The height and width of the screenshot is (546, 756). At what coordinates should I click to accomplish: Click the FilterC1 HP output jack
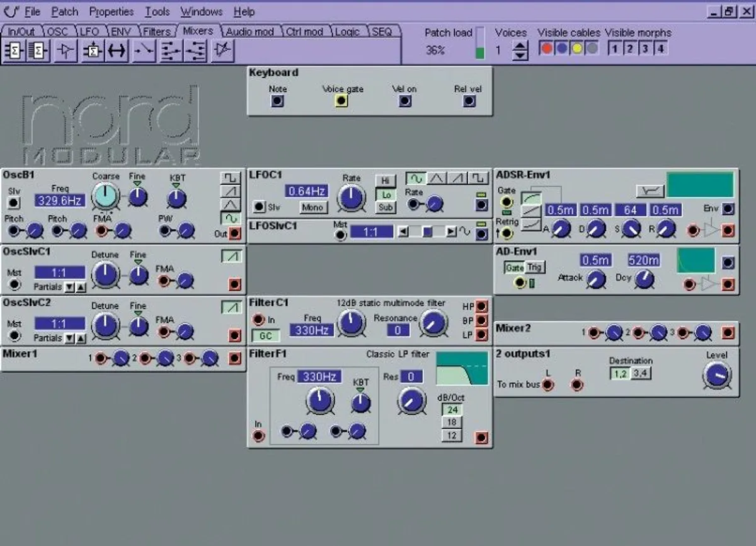pyautogui.click(x=481, y=307)
